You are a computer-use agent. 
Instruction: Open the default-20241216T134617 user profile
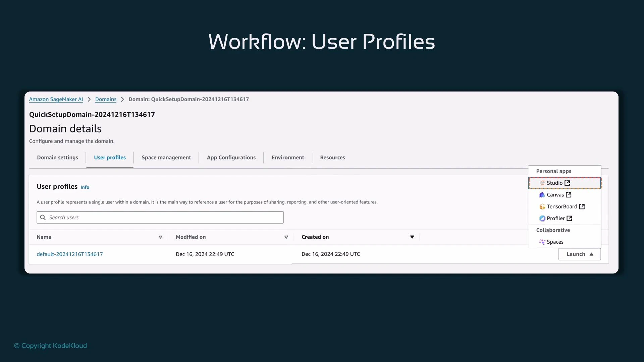click(70, 254)
